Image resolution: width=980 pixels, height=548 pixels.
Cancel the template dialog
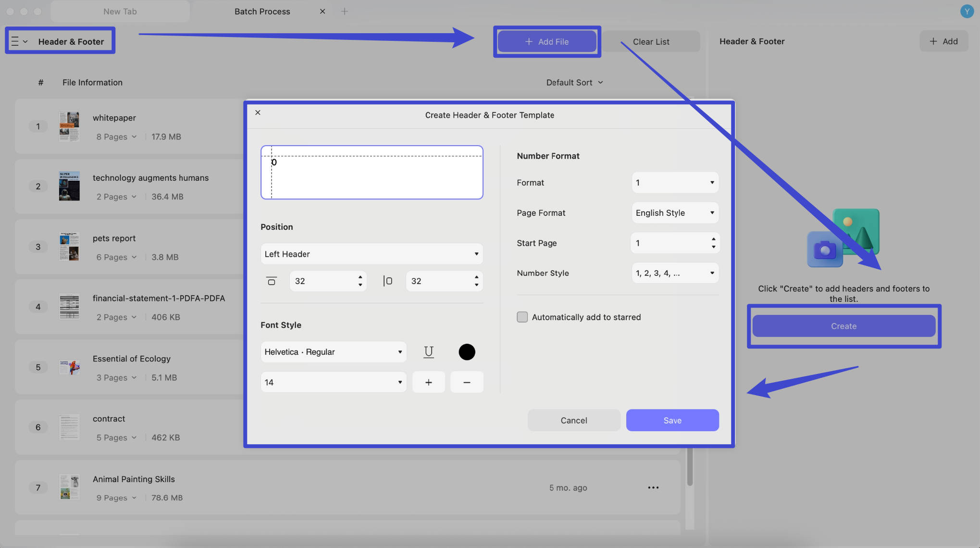[x=573, y=420]
